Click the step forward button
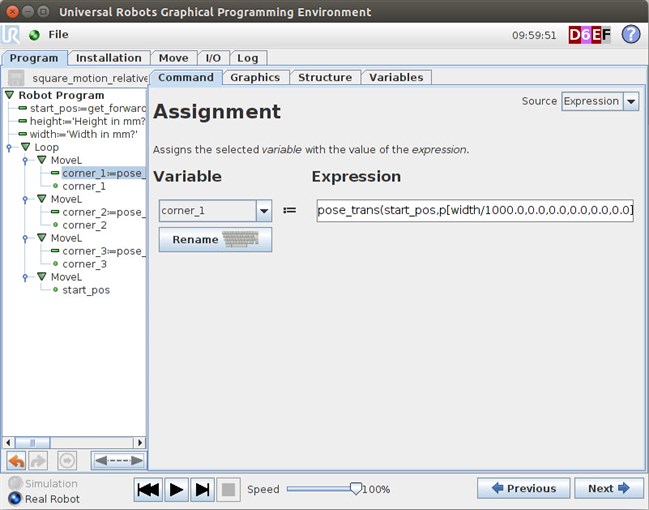Screen dimensions: 649x510 tap(202, 489)
